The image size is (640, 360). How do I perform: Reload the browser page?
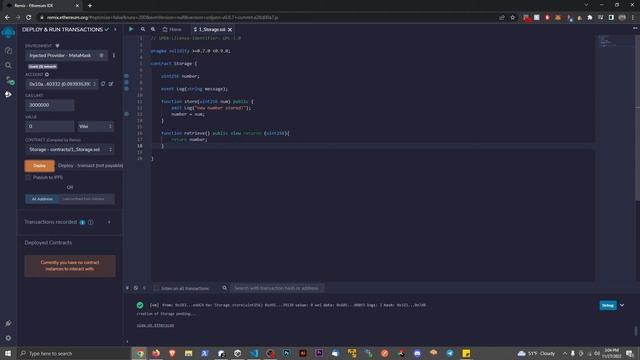tap(29, 18)
